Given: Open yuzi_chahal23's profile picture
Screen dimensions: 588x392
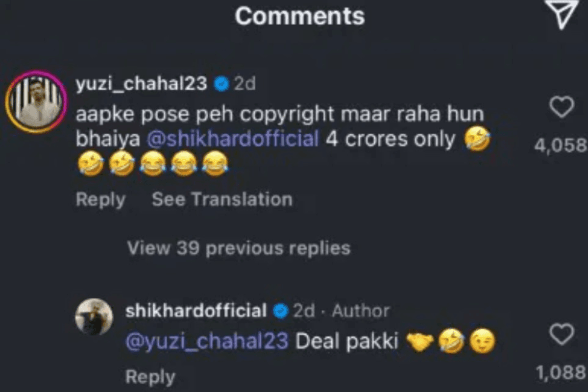Looking at the screenshot, I should pos(36,102).
